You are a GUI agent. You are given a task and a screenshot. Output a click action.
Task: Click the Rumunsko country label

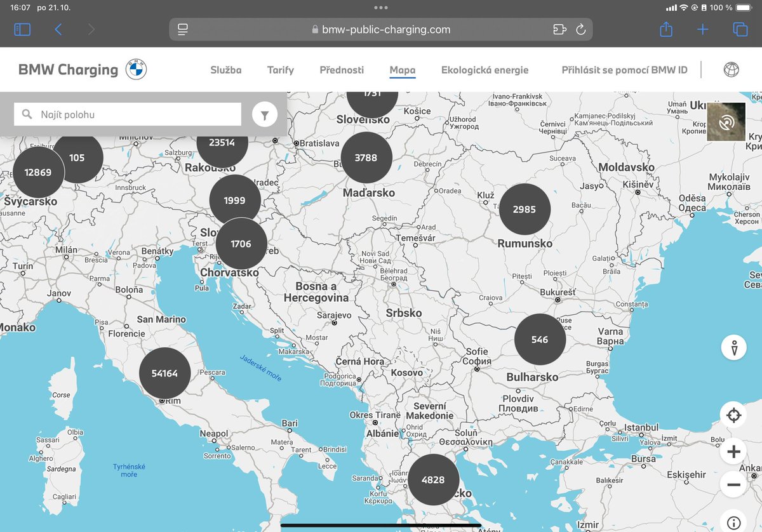point(525,243)
